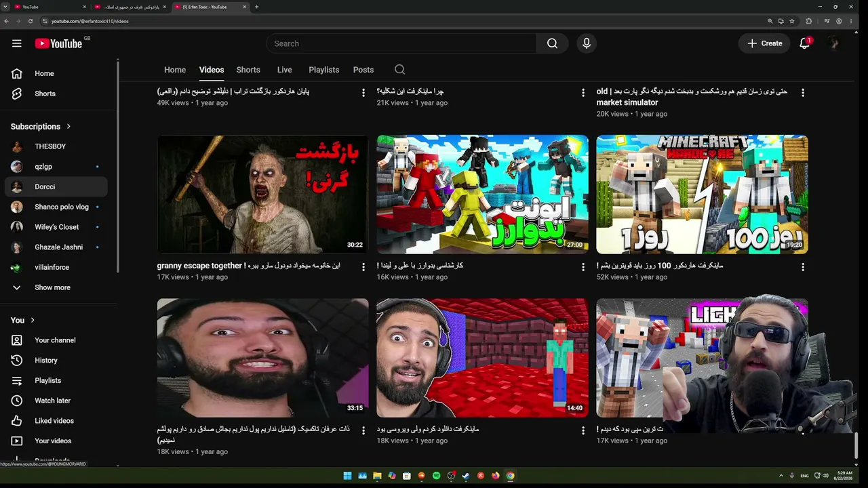Open File Explorer from the taskbar

click(x=377, y=476)
